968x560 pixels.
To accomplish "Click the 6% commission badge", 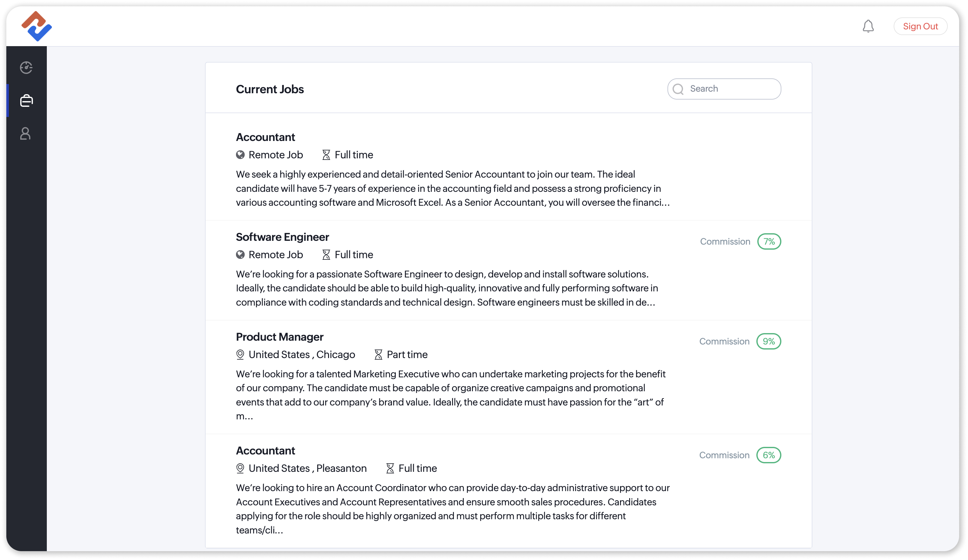I will 768,455.
